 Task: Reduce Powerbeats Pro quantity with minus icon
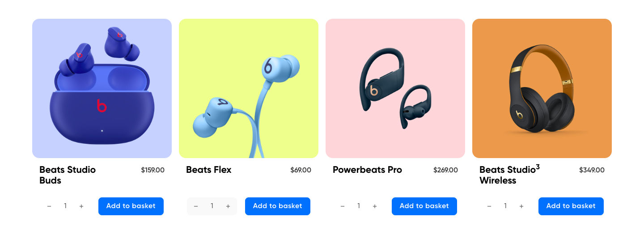click(343, 206)
